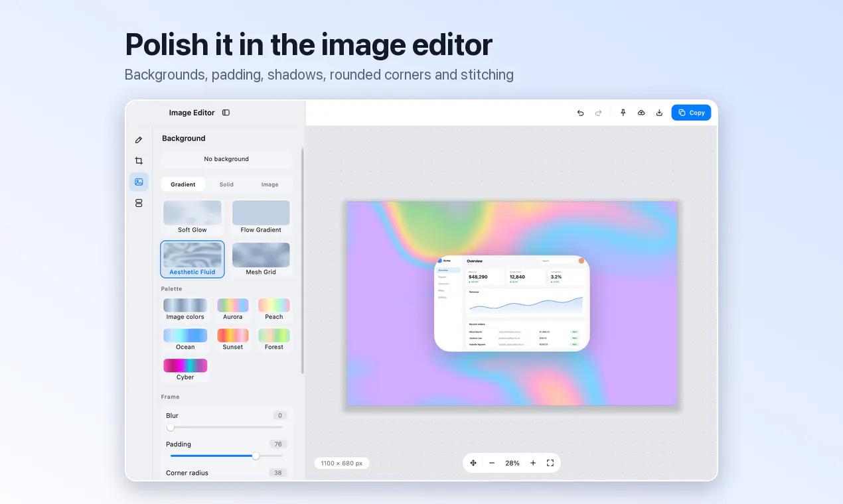Image resolution: width=843 pixels, height=504 pixels.
Task: Click the Blur slider handle
Action: click(171, 427)
